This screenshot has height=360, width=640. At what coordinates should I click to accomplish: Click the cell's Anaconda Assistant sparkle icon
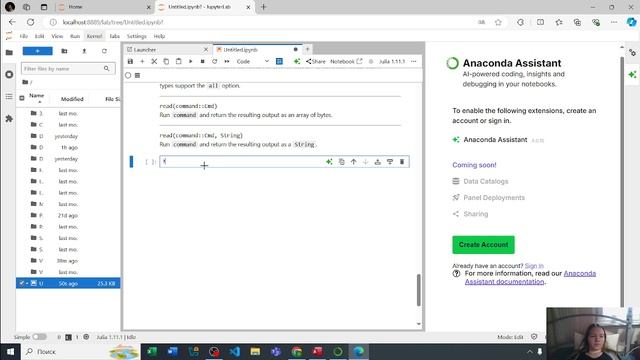(329, 162)
